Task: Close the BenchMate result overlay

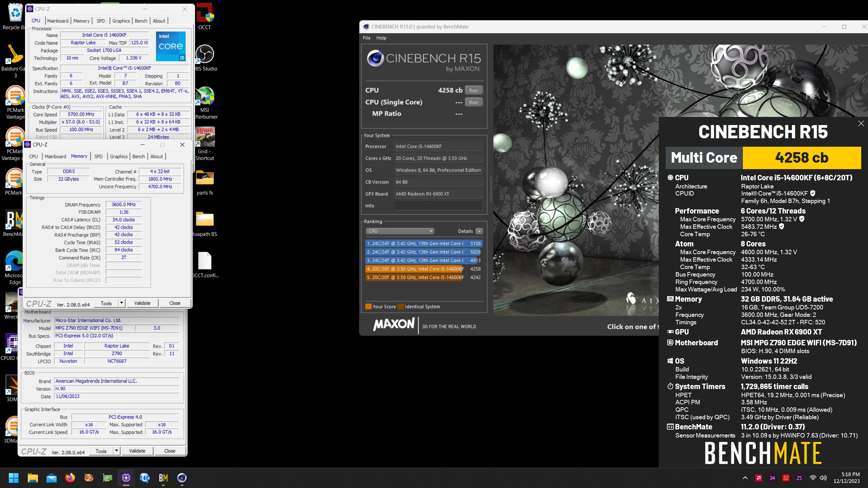Action: coord(861,123)
